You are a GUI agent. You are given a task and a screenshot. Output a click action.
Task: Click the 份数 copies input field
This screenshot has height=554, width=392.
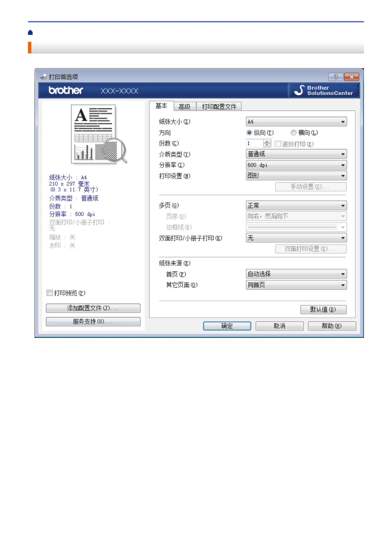(x=254, y=143)
